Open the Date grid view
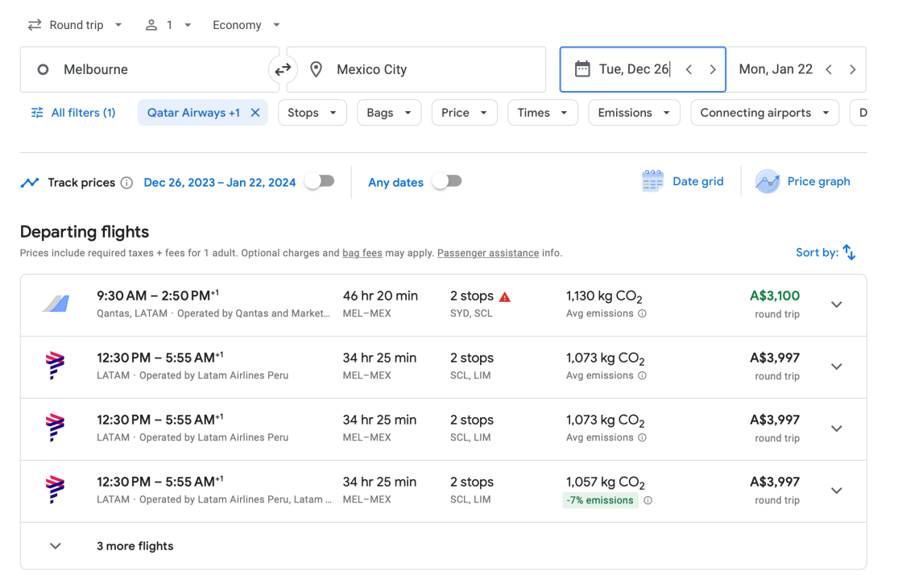 (x=683, y=181)
